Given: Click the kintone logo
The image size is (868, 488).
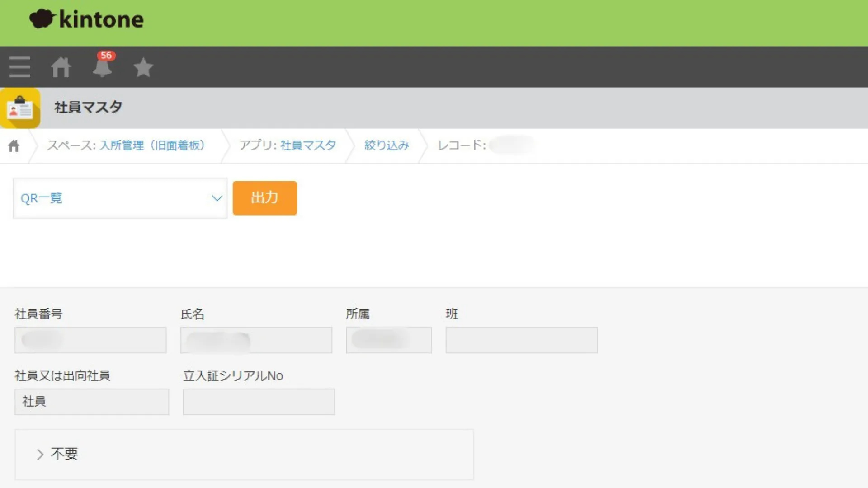Looking at the screenshot, I should [86, 19].
